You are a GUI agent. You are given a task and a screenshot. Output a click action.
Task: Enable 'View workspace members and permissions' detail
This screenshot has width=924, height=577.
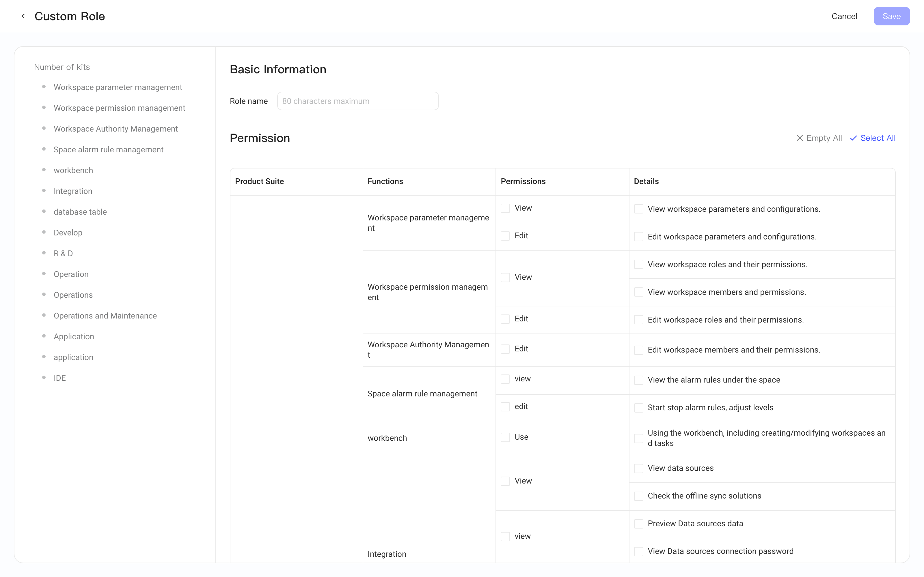tap(638, 292)
